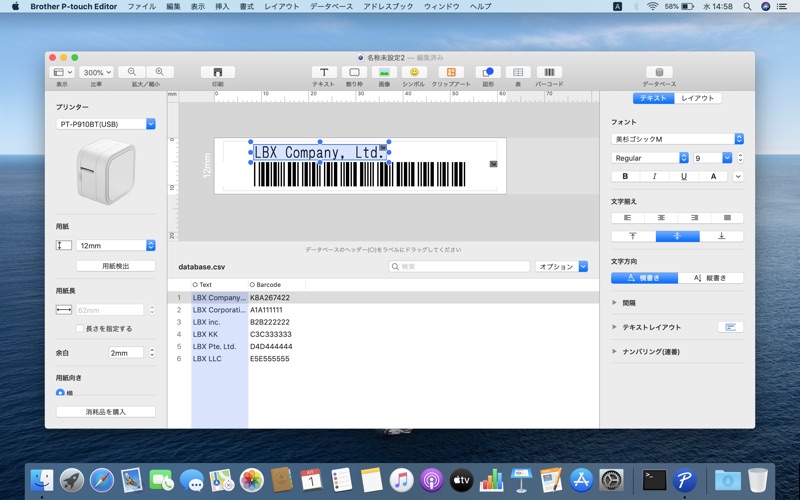The image size is (800, 500).
Task: Open the 12mm tape width dropdown
Action: (116, 245)
